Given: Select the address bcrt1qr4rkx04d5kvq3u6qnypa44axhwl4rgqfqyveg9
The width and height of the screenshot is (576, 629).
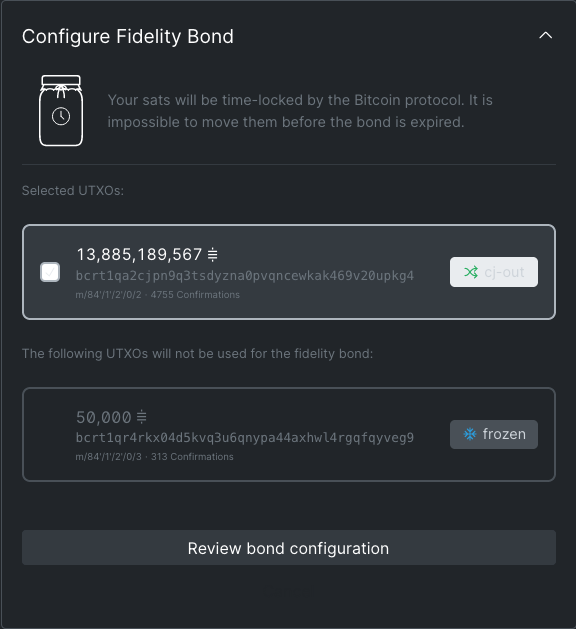Looking at the screenshot, I should (245, 438).
